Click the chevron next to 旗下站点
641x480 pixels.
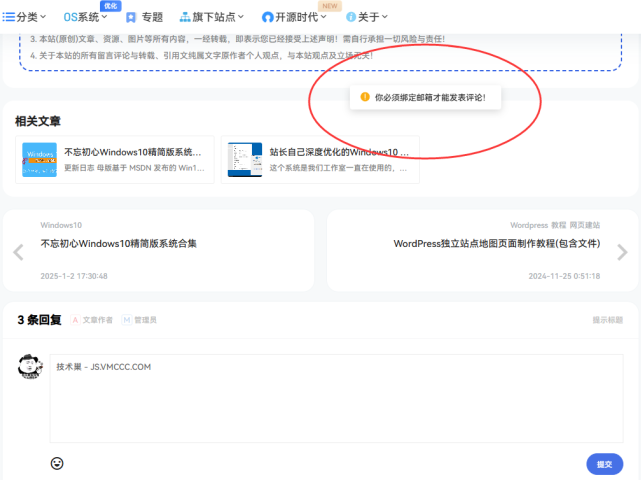[x=241, y=17]
